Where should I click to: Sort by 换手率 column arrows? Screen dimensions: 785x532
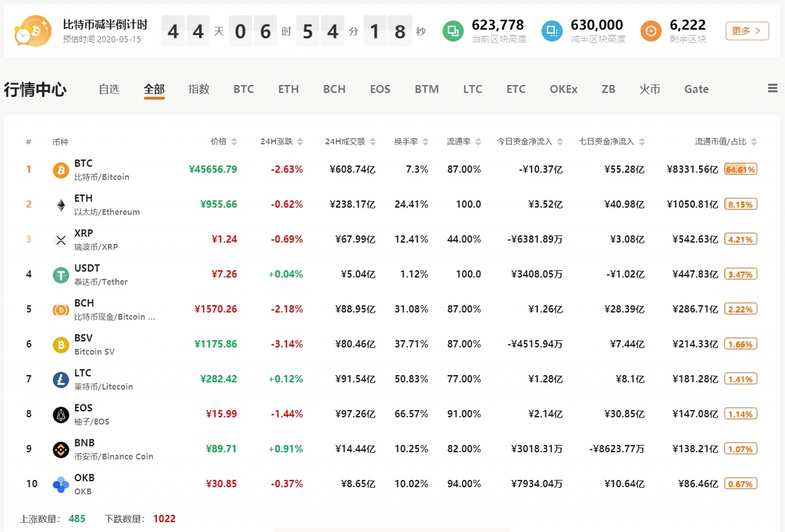point(426,142)
